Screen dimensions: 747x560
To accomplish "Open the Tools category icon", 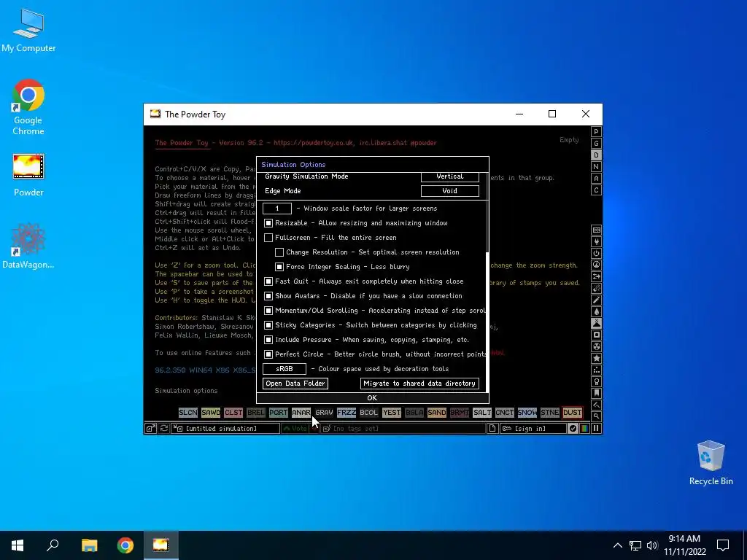I will pyautogui.click(x=596, y=381).
